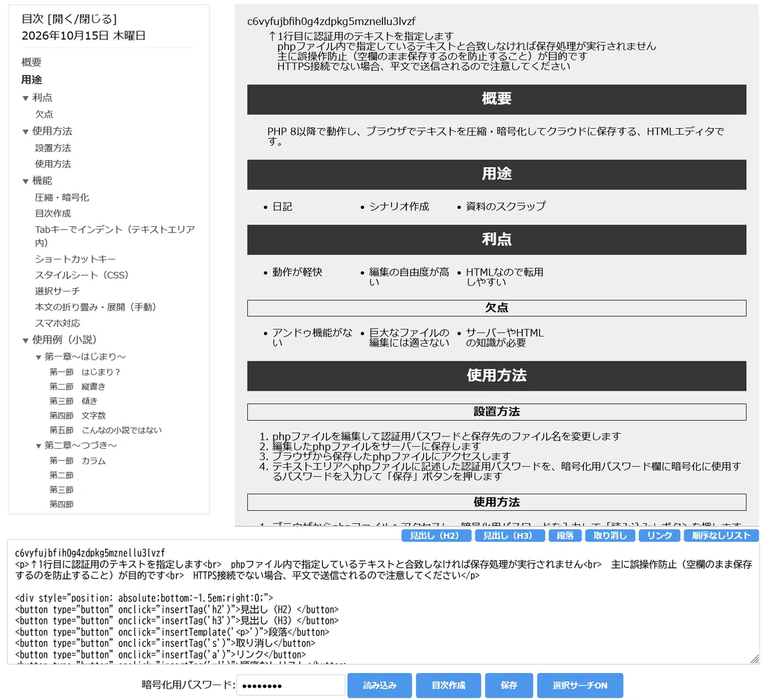Insert 順序なしリスト with button
The height and width of the screenshot is (700, 769).
tap(721, 535)
